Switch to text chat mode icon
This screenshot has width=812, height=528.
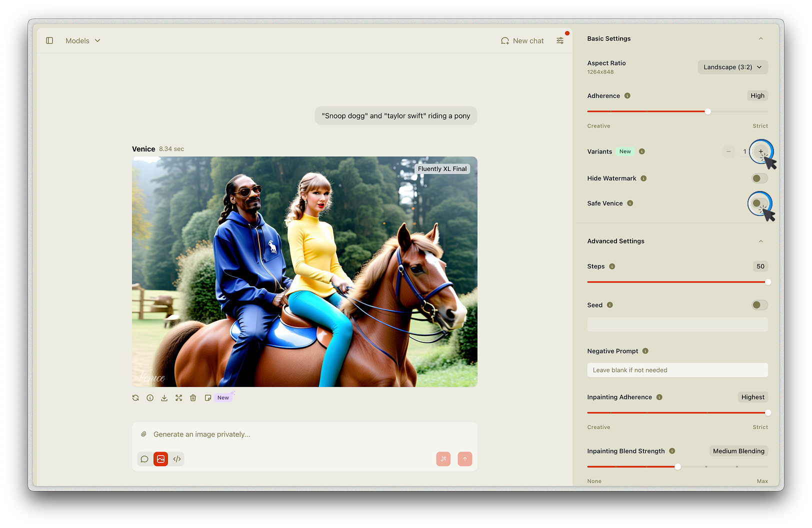pos(144,459)
